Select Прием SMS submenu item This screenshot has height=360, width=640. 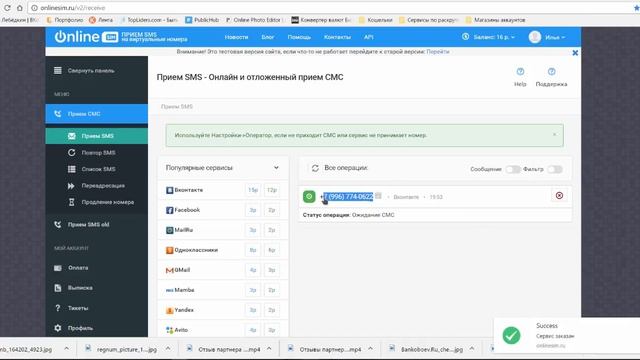pos(97,136)
